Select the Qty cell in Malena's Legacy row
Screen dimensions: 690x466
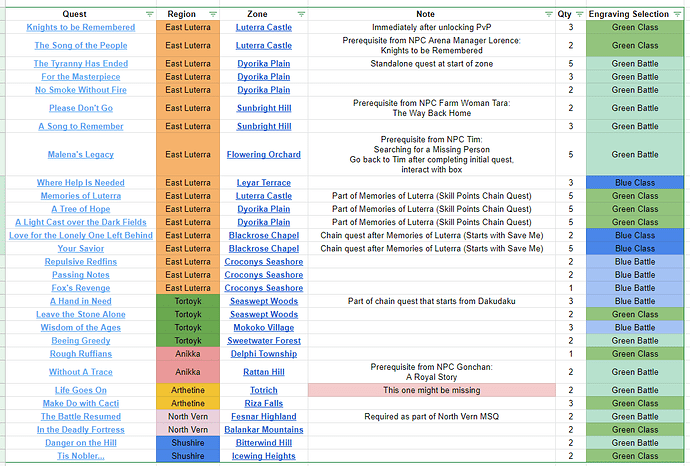[571, 154]
